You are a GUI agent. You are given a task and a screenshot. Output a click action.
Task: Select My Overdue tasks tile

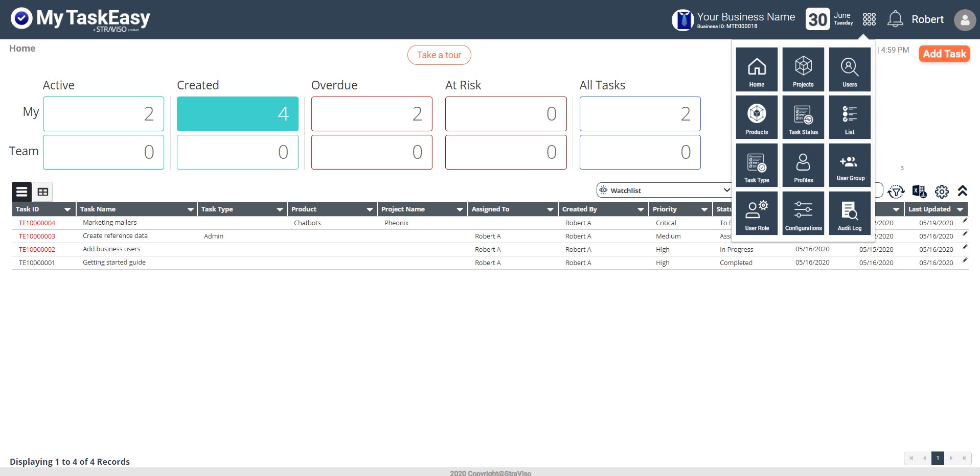[x=372, y=114]
